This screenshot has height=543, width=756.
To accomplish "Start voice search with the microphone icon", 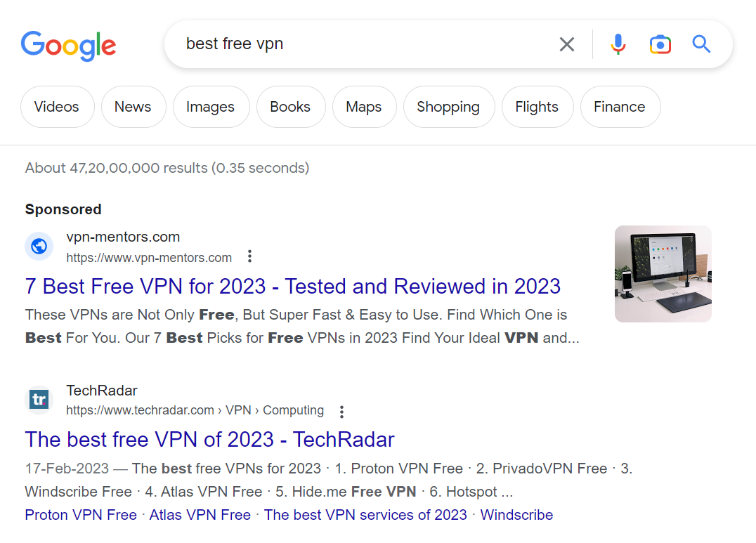I will coord(618,44).
